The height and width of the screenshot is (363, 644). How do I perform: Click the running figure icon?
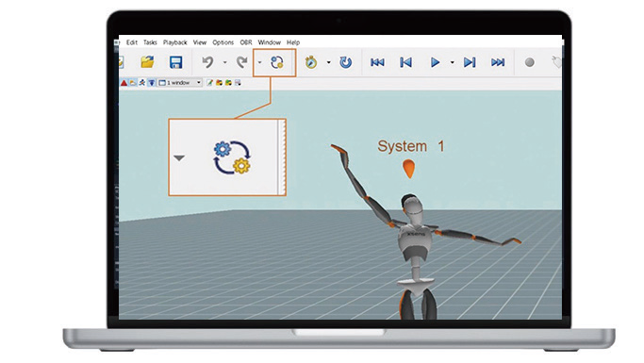(142, 83)
